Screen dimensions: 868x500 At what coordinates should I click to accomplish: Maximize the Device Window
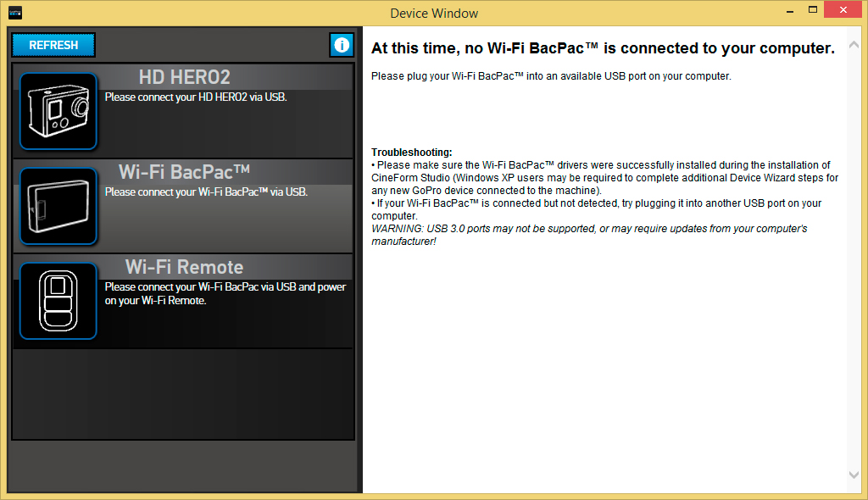(813, 10)
